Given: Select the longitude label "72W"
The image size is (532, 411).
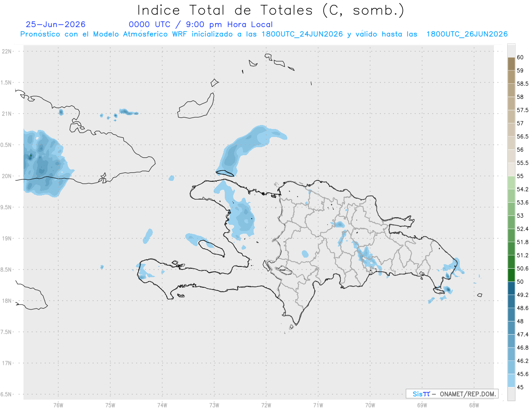Looking at the screenshot, I should click(266, 405).
